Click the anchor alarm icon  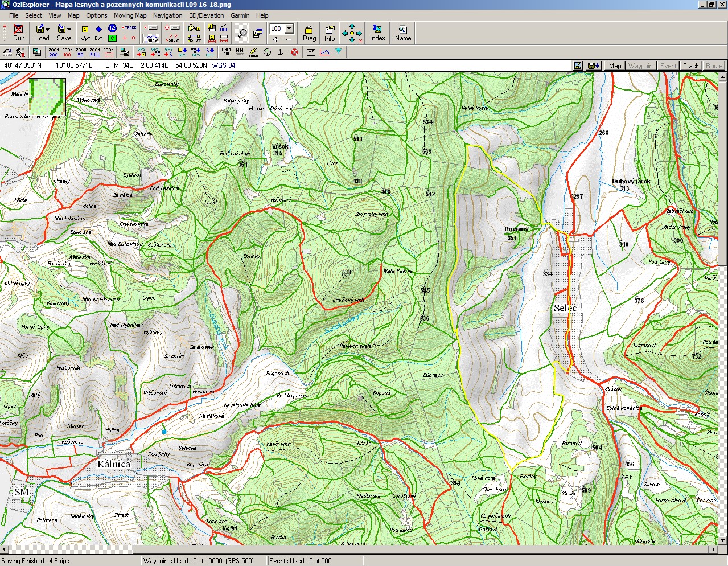pyautogui.click(x=280, y=52)
